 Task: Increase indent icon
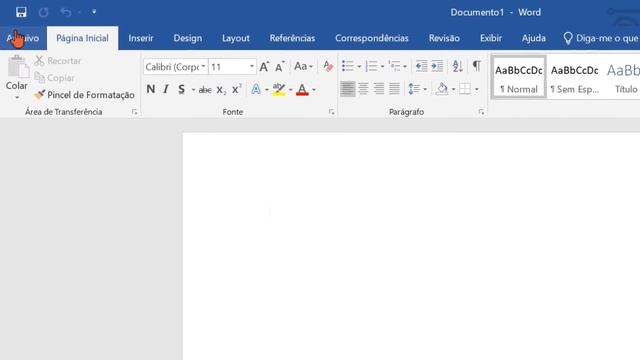[437, 66]
